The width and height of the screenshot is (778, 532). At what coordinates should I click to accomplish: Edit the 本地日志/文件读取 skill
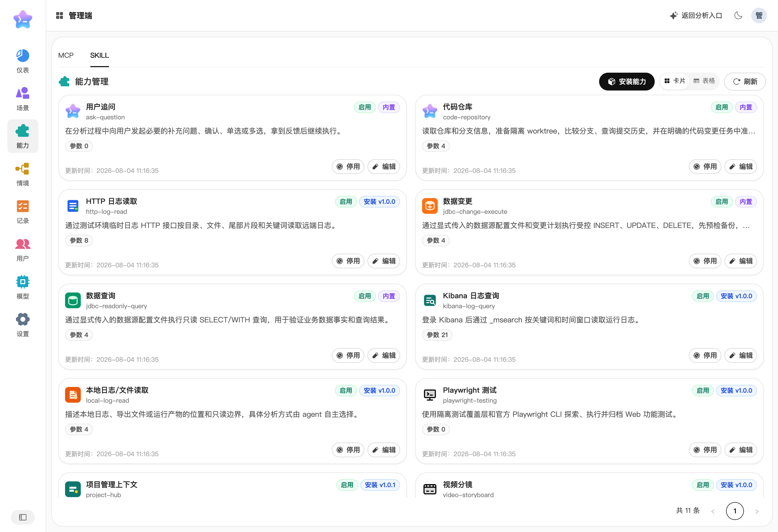(x=384, y=450)
